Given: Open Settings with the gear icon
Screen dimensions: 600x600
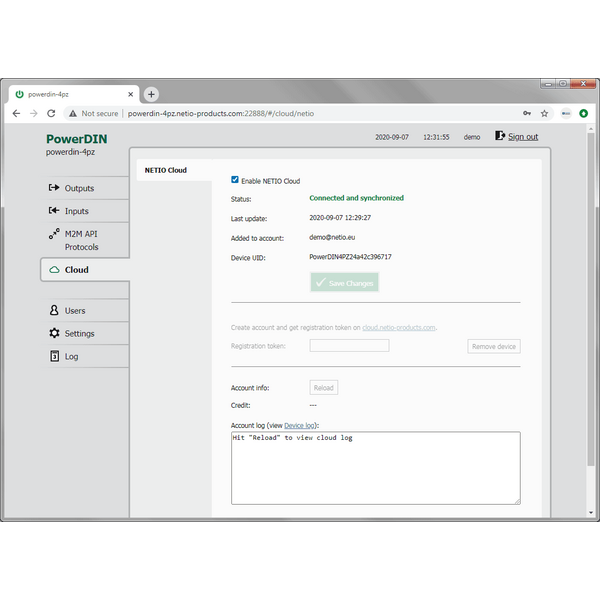Looking at the screenshot, I should (x=79, y=333).
